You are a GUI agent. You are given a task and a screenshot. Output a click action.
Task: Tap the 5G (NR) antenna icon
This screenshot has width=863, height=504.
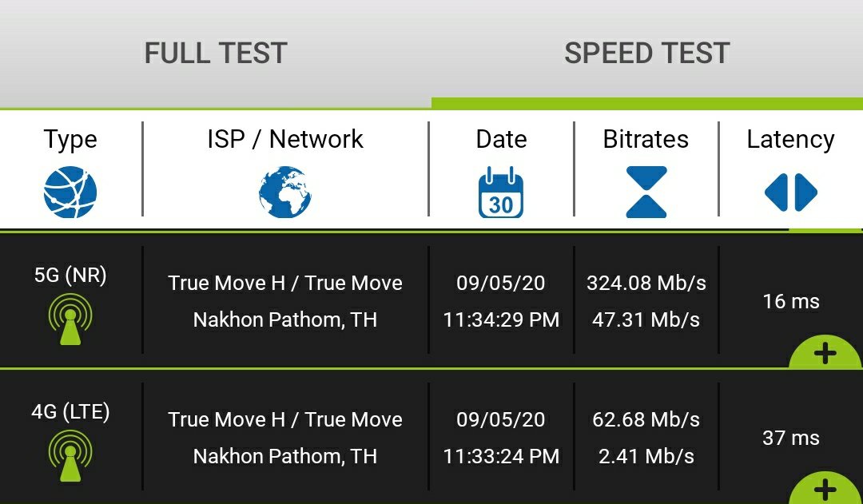coord(70,319)
